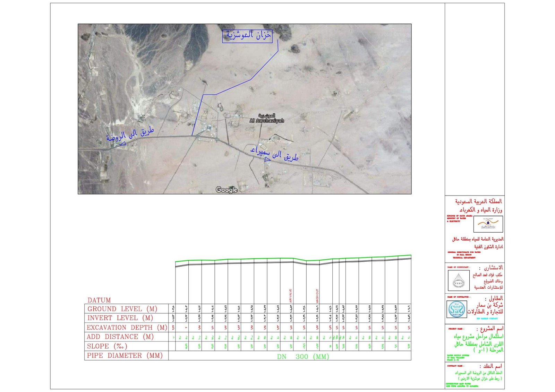Click the AIR VALVE marker on the profile

[x=291, y=296]
